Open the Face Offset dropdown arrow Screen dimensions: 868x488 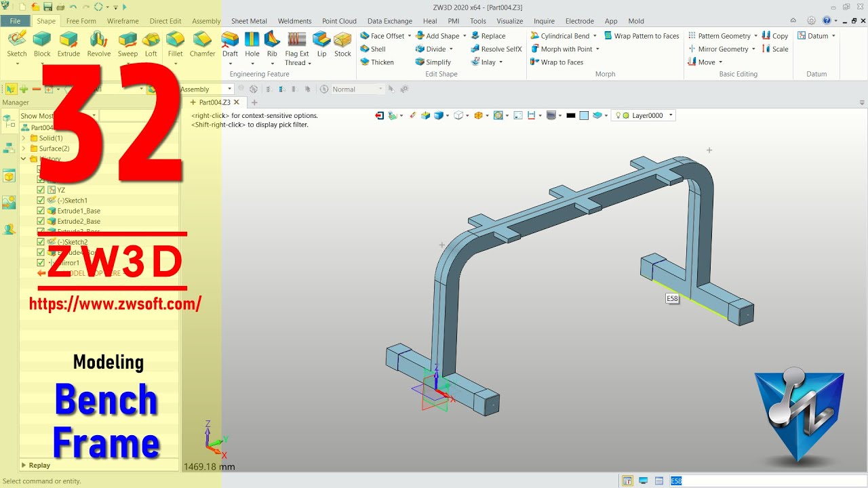click(x=410, y=36)
